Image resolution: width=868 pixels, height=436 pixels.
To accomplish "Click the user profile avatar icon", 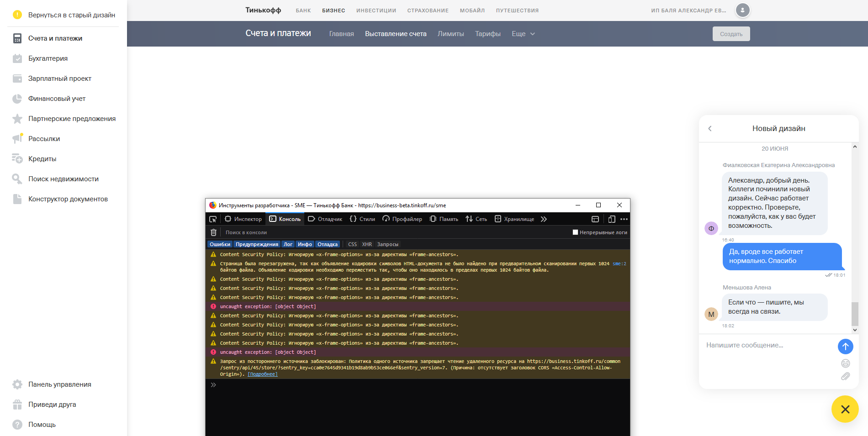I will pos(742,10).
